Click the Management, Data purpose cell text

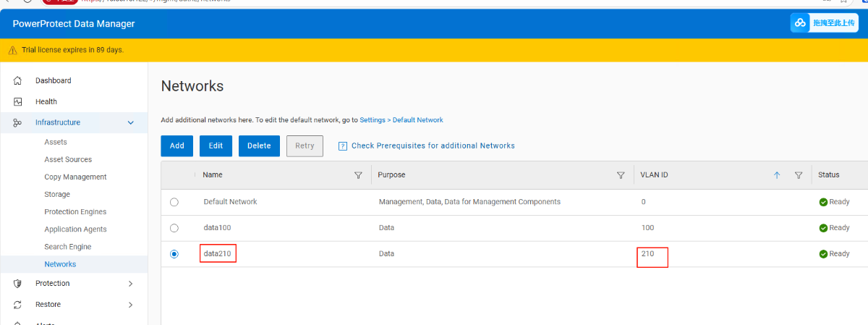469,202
